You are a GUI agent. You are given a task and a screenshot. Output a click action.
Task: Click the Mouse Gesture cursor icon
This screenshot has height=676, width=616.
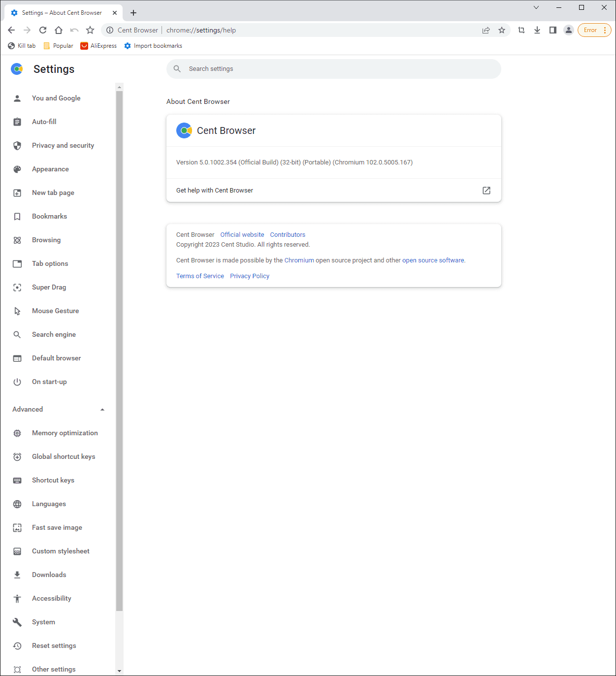tap(17, 311)
